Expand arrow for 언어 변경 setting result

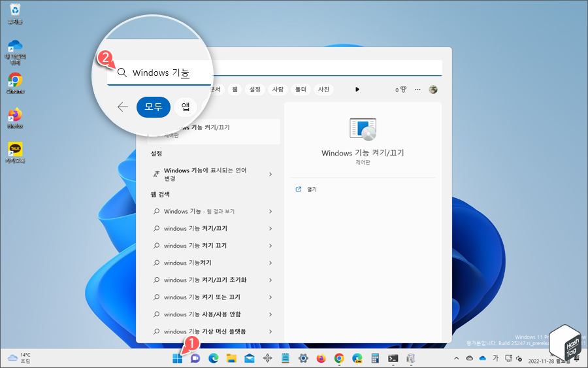[270, 174]
